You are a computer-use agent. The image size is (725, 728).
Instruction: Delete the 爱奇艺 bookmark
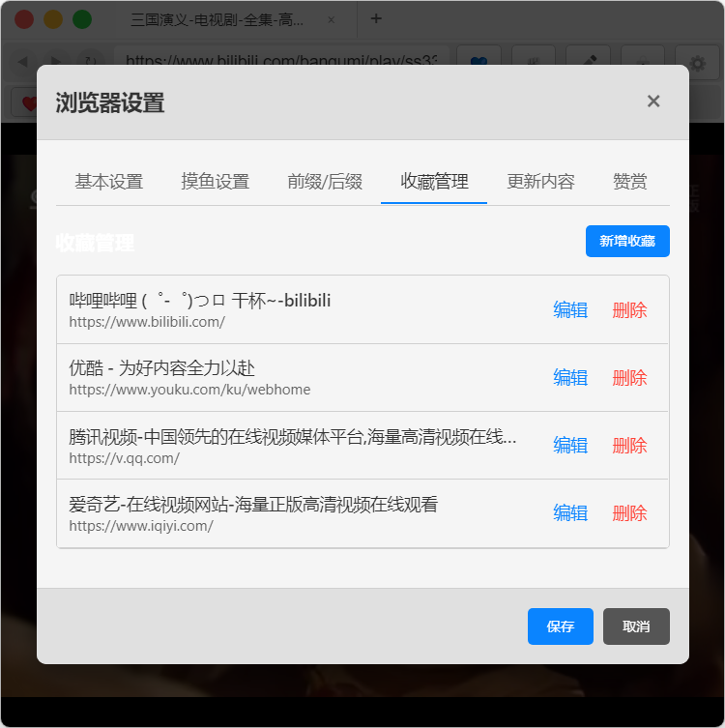coord(629,513)
